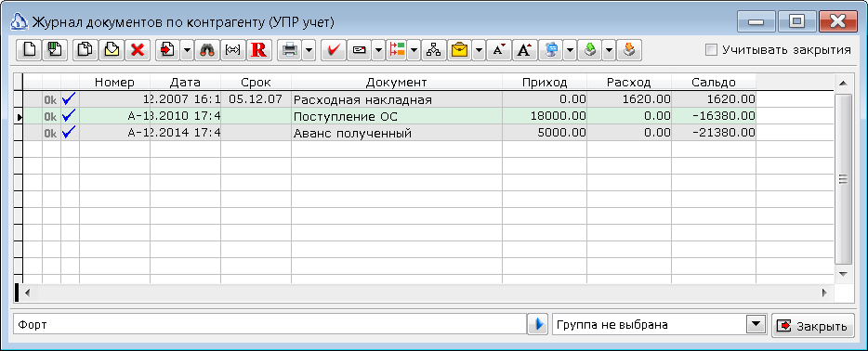Click the green spreadsheet document icon
The height and width of the screenshot is (351, 868).
click(x=55, y=50)
